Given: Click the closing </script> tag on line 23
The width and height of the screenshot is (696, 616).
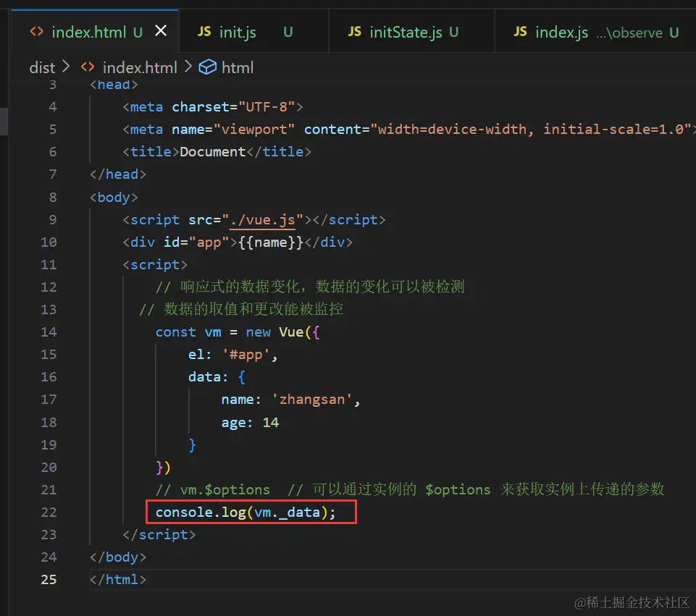Looking at the screenshot, I should [159, 535].
